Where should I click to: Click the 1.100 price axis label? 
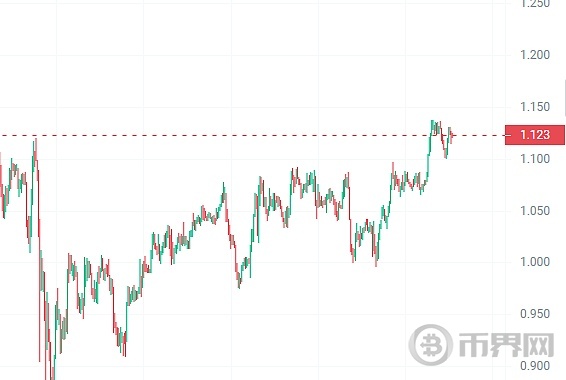click(x=535, y=158)
